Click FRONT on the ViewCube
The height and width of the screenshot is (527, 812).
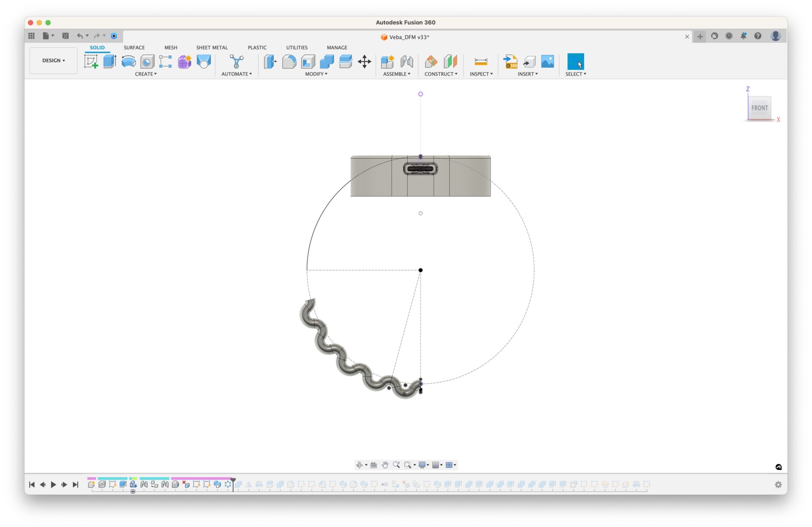point(760,108)
